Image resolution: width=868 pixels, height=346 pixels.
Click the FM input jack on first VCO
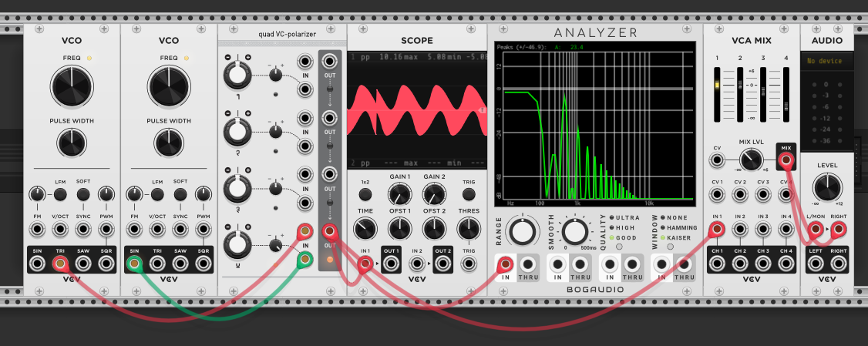tap(36, 229)
